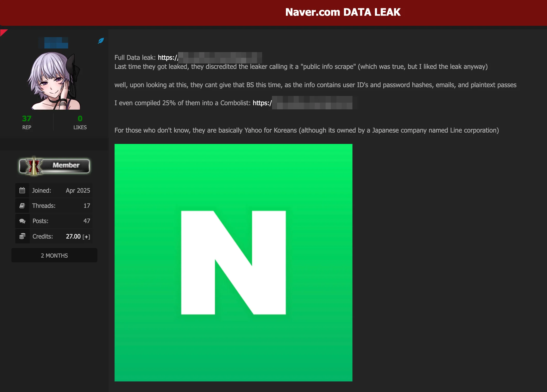Click the calendar icon next to Joined

tap(22, 190)
